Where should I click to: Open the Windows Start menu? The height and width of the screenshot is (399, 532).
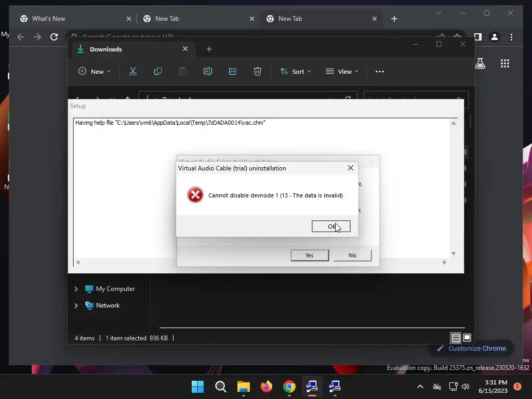[x=197, y=387]
